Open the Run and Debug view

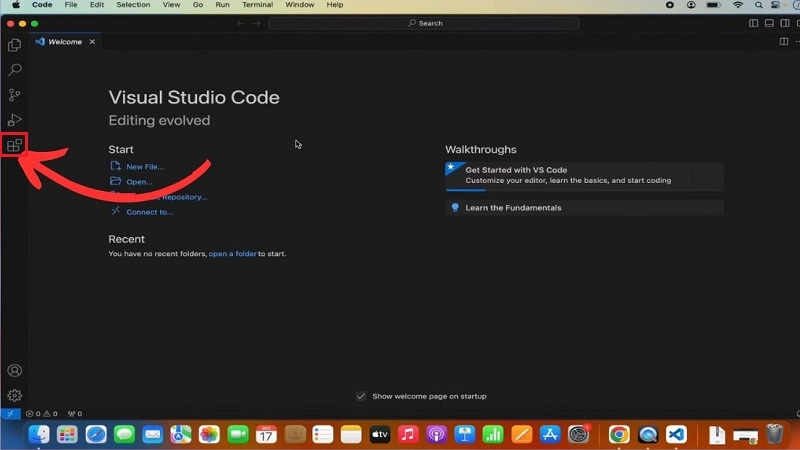coord(14,120)
